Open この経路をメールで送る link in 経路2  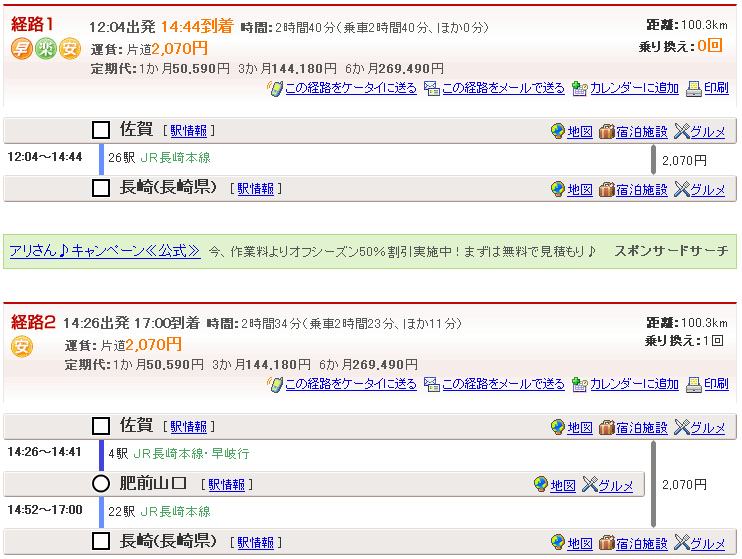pyautogui.click(x=504, y=384)
